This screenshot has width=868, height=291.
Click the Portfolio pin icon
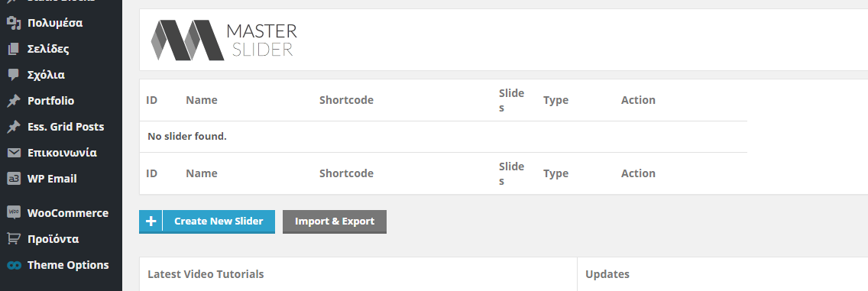(14, 101)
